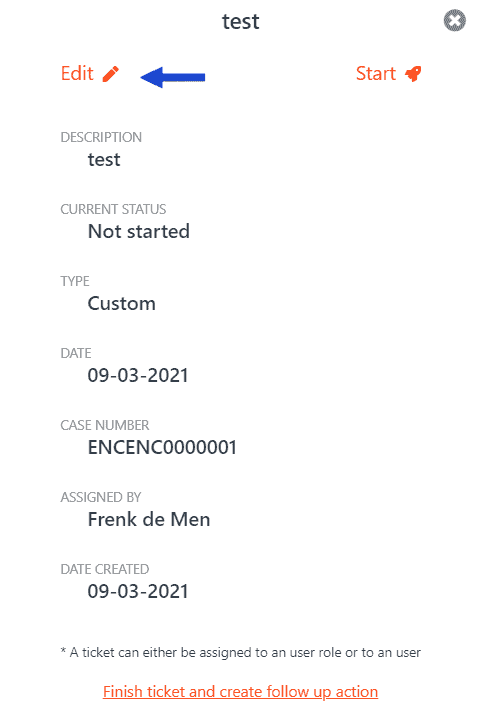Click the date created value 09-03-2021
This screenshot has height=725, width=485.
click(x=138, y=591)
